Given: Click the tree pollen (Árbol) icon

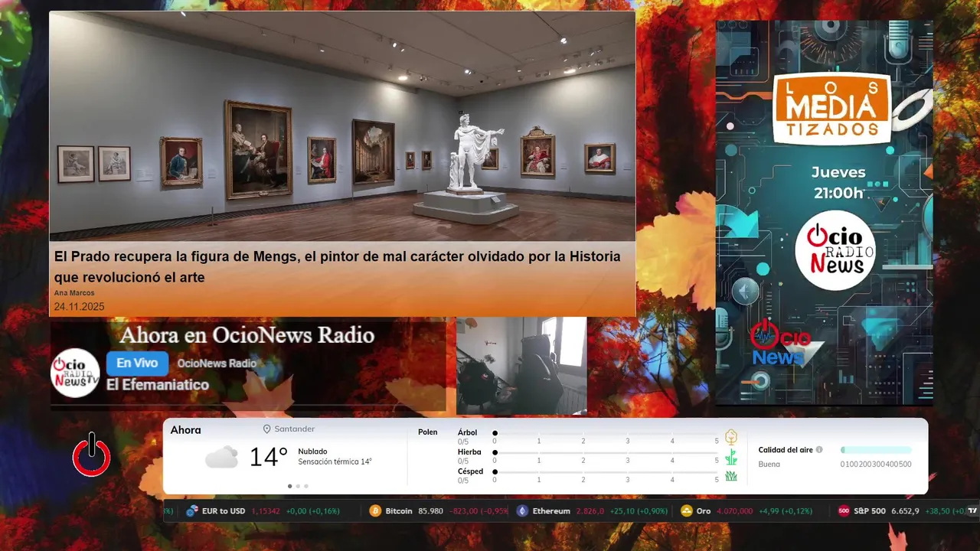Looking at the screenshot, I should (x=731, y=438).
